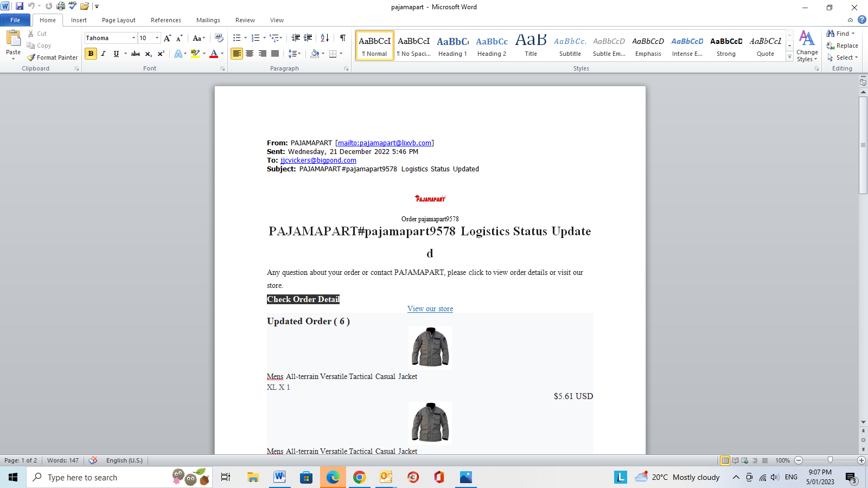Switch to Draft view
Image resolution: width=868 pixels, height=488 pixels.
[765, 460]
